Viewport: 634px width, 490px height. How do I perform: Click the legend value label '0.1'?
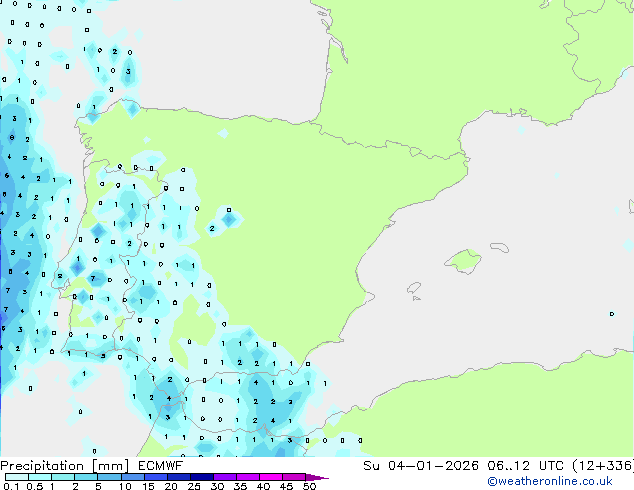[x=11, y=486]
